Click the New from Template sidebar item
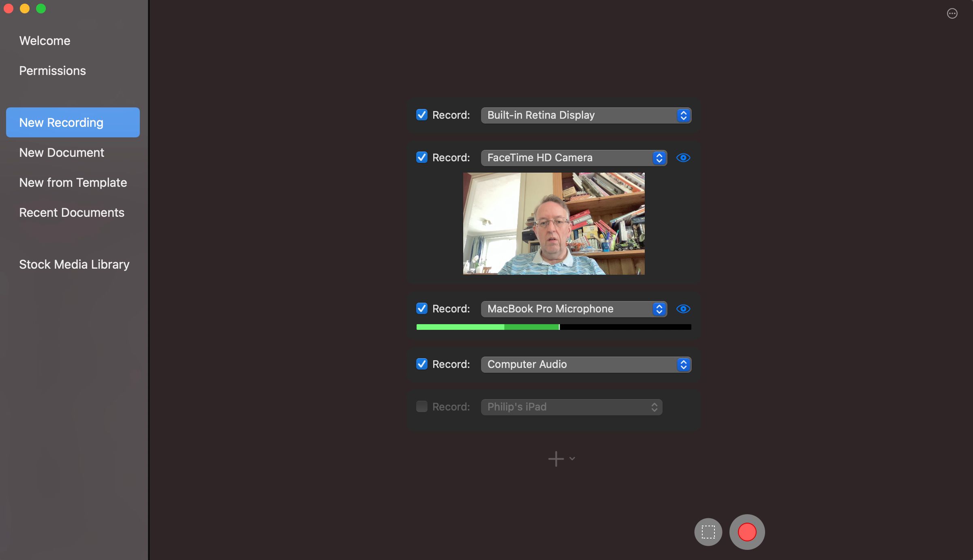 pos(73,182)
